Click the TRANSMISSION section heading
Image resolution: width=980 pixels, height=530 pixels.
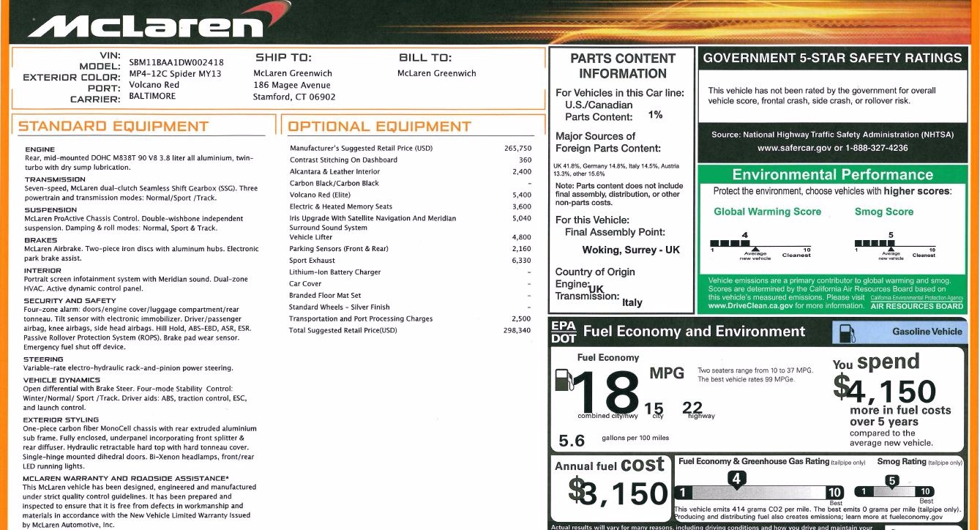point(55,179)
